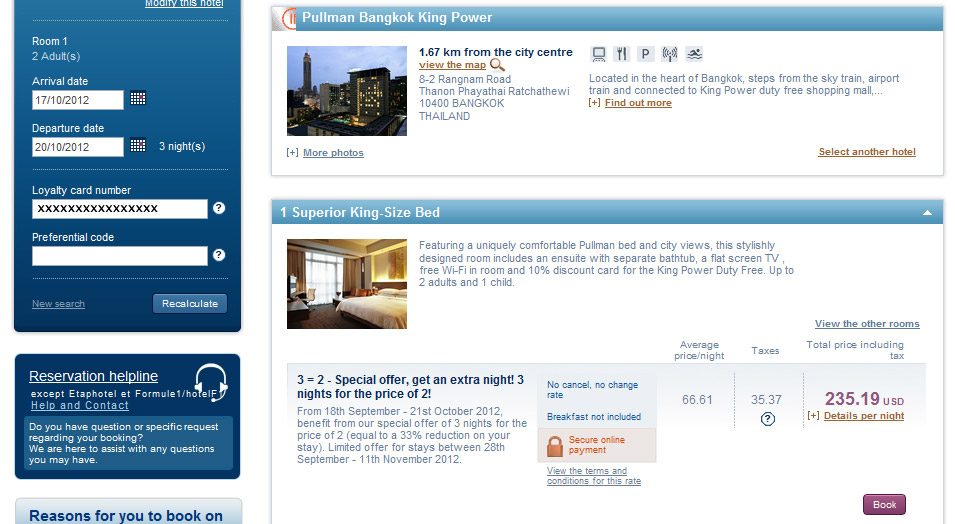Click the magnifier icon beside view the map

[498, 65]
